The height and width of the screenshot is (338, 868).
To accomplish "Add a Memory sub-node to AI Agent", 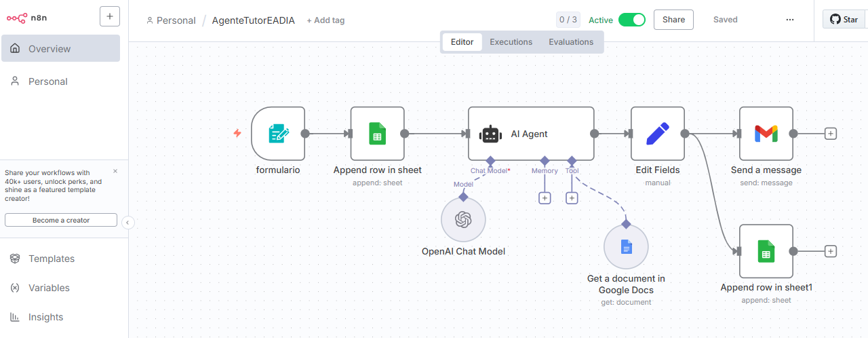I will click(x=545, y=198).
